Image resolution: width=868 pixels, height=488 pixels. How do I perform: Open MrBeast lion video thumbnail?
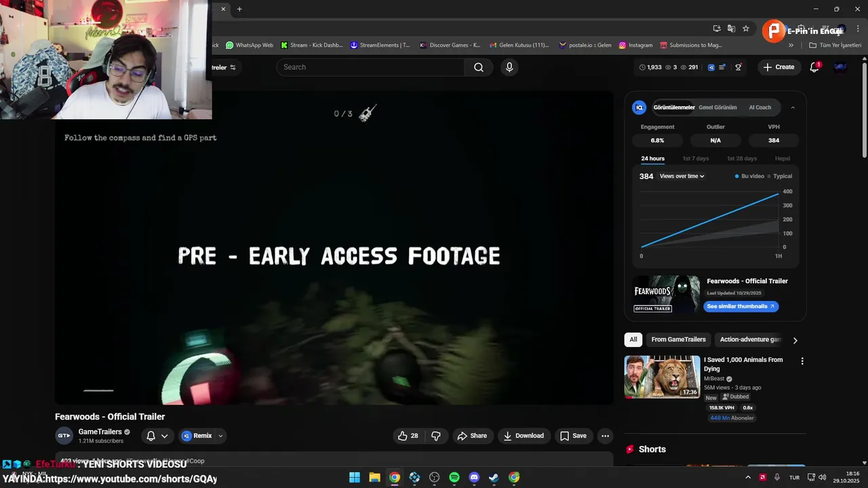[x=662, y=377]
